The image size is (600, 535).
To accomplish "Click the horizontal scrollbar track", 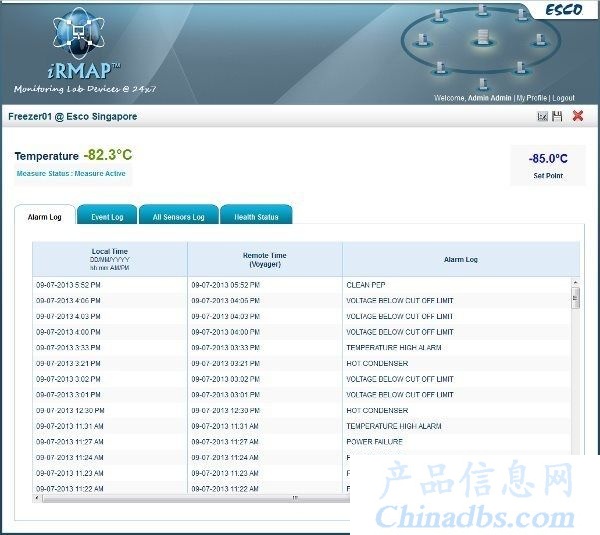I will tap(196, 498).
